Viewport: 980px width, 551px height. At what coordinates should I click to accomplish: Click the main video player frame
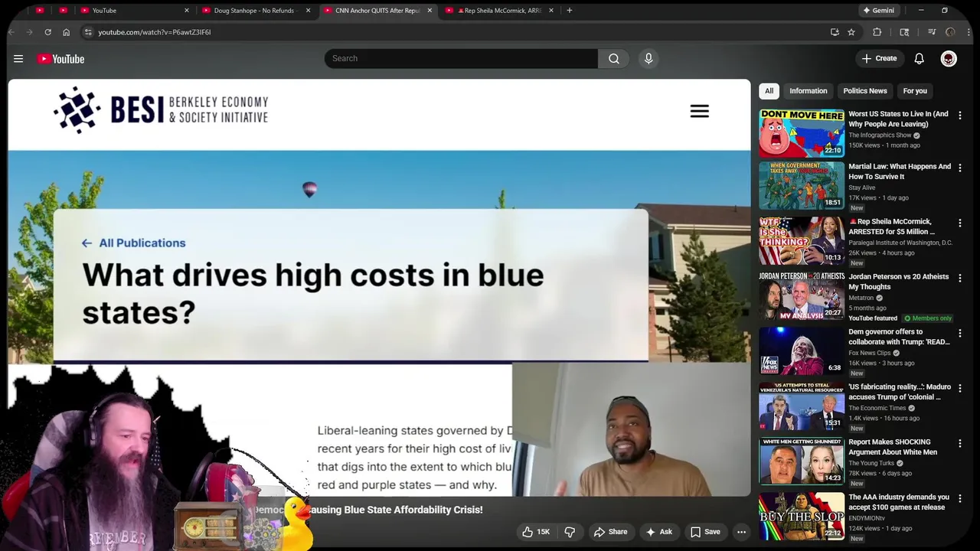coord(380,288)
